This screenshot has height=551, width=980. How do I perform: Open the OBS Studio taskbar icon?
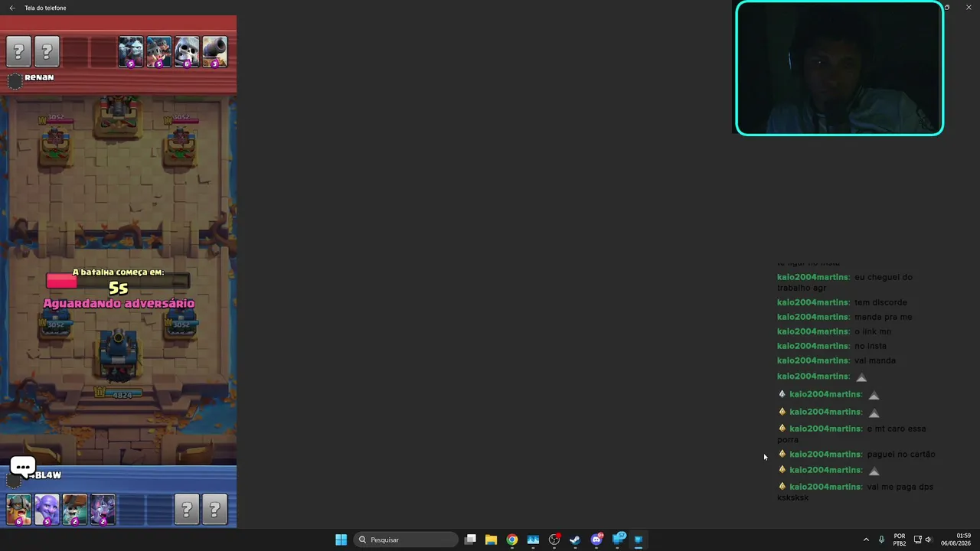[554, 540]
